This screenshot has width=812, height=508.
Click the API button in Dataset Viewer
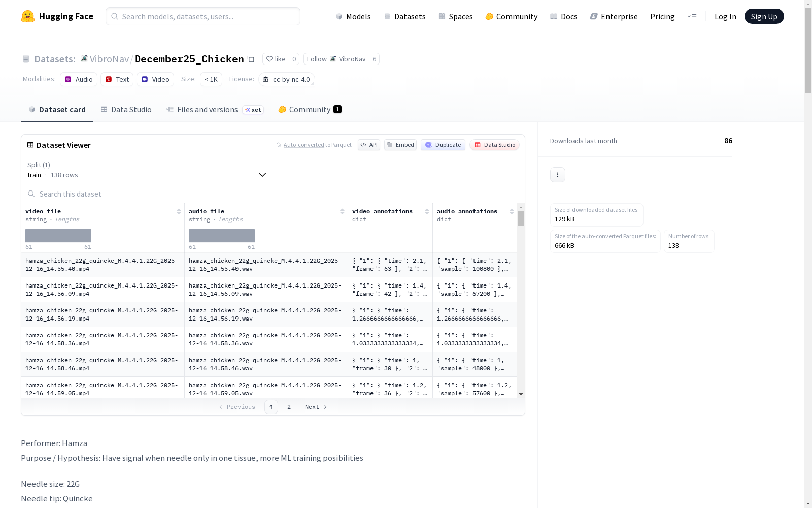point(369,145)
